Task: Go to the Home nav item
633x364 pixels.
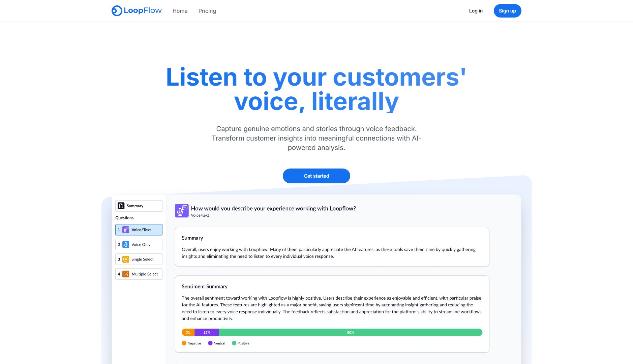Action: pos(180,11)
